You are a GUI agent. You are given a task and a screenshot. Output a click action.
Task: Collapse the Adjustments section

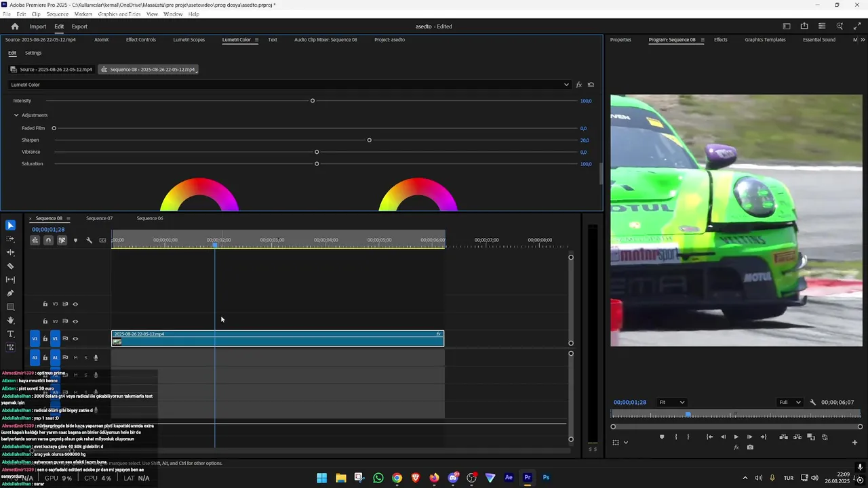click(16, 115)
